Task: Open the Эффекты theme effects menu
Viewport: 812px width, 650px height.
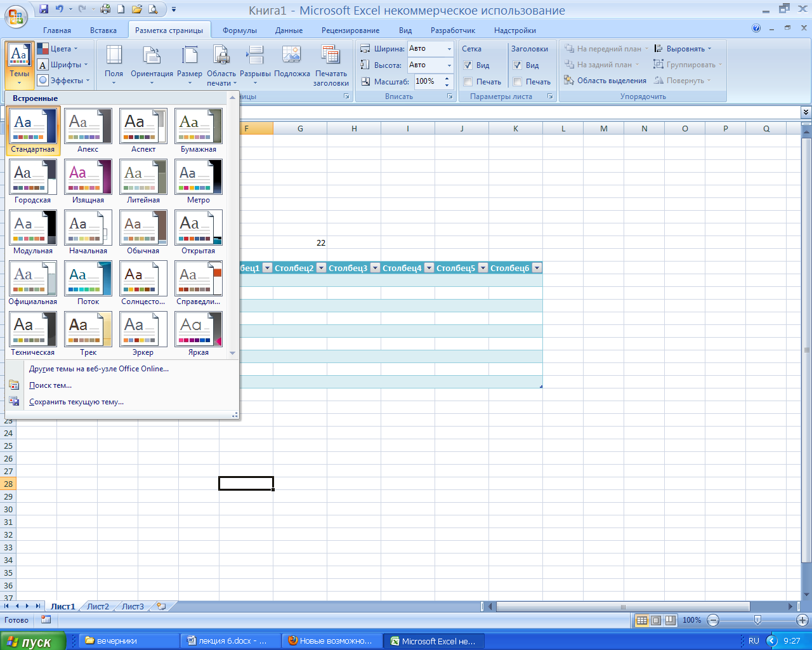Action: (x=63, y=81)
